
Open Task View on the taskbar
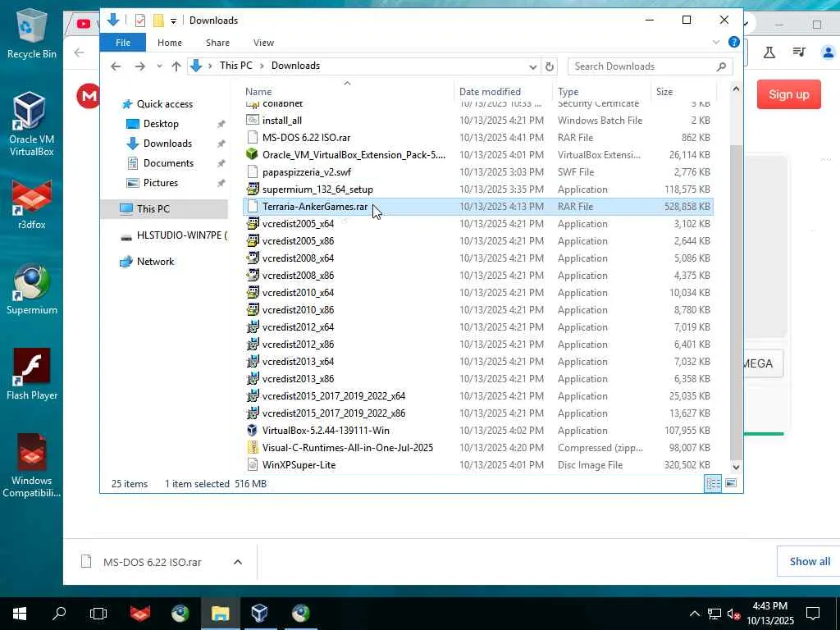point(98,613)
